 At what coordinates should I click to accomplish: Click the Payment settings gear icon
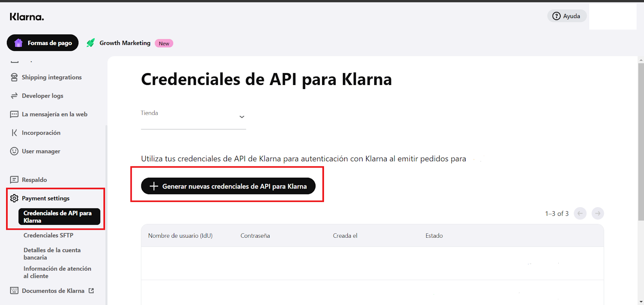click(x=14, y=198)
